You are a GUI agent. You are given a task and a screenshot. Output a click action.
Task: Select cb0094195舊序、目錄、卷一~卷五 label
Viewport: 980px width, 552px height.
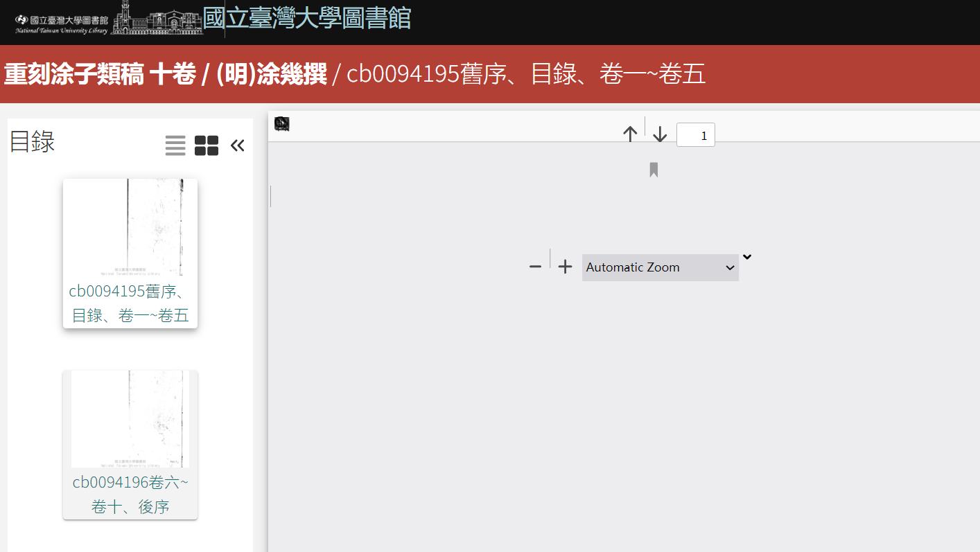tap(130, 303)
